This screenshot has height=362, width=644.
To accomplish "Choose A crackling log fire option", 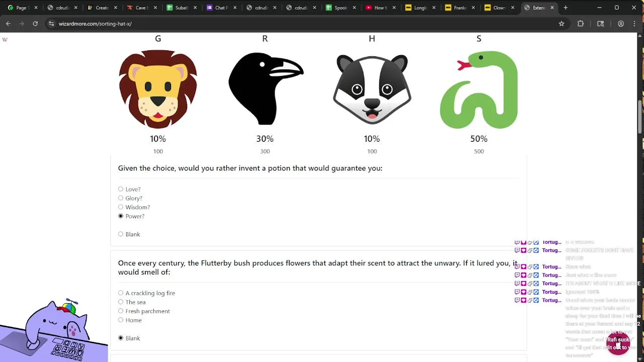I will tap(121, 293).
